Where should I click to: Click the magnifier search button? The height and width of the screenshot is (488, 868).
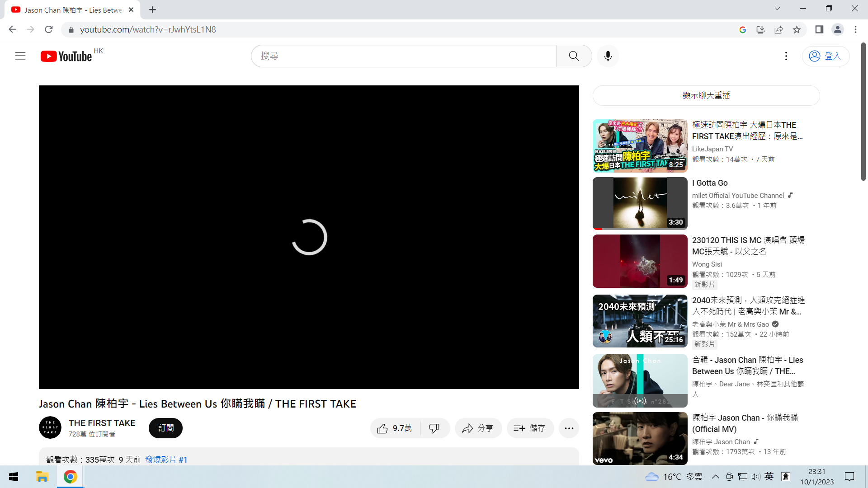[574, 56]
